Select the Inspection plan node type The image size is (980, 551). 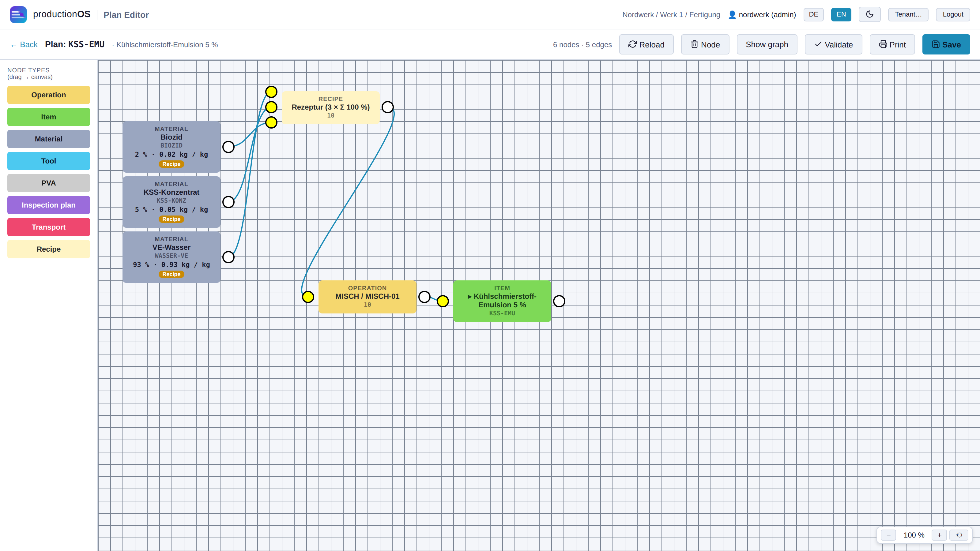[x=49, y=205]
